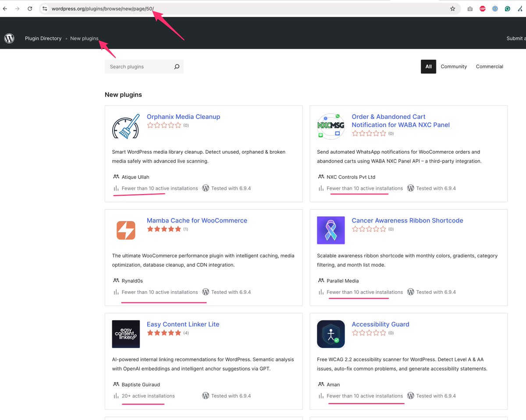Click author name Atique Ullah

[135, 177]
